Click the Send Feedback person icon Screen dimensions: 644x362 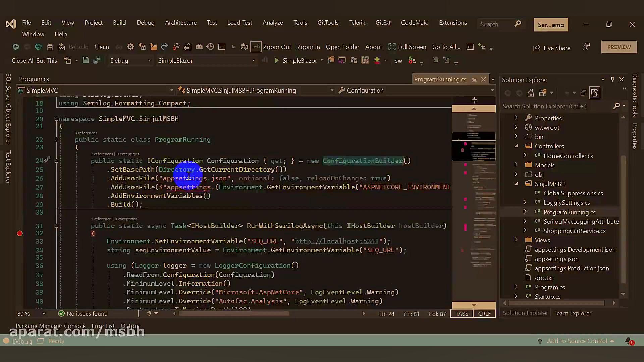pyautogui.click(x=586, y=47)
